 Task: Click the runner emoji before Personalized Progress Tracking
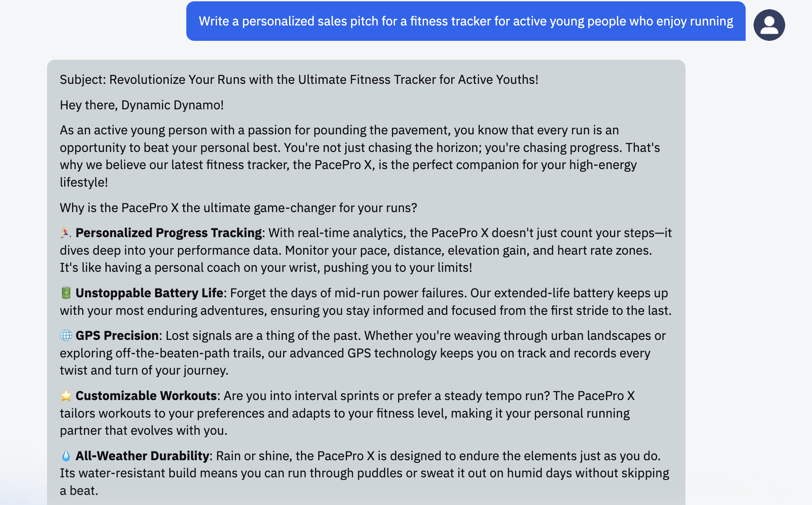66,233
